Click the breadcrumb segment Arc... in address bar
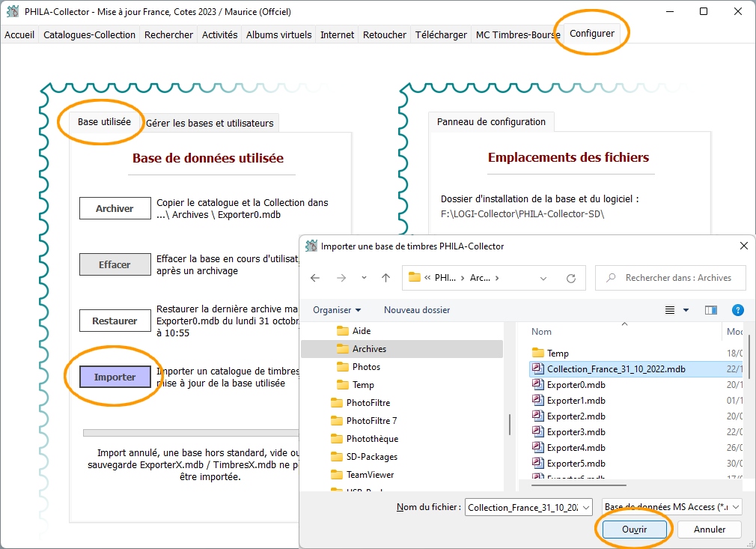Screen dimensions: 756x549 click(480, 278)
